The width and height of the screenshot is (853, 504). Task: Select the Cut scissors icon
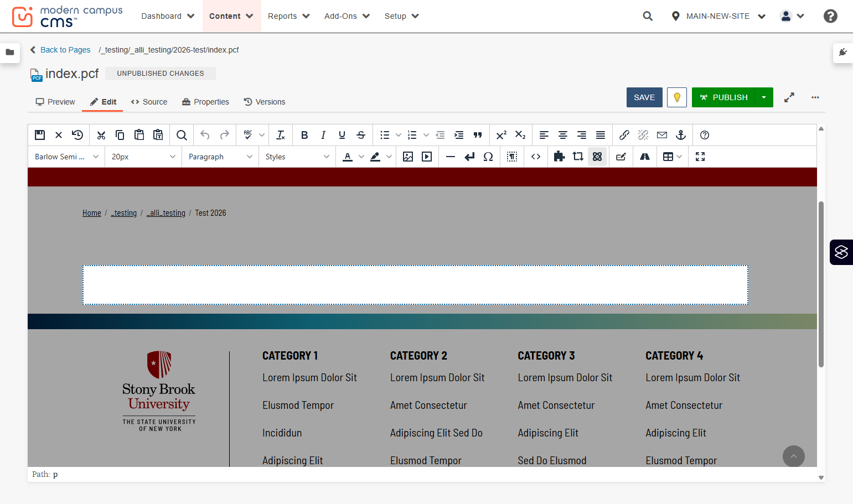101,135
